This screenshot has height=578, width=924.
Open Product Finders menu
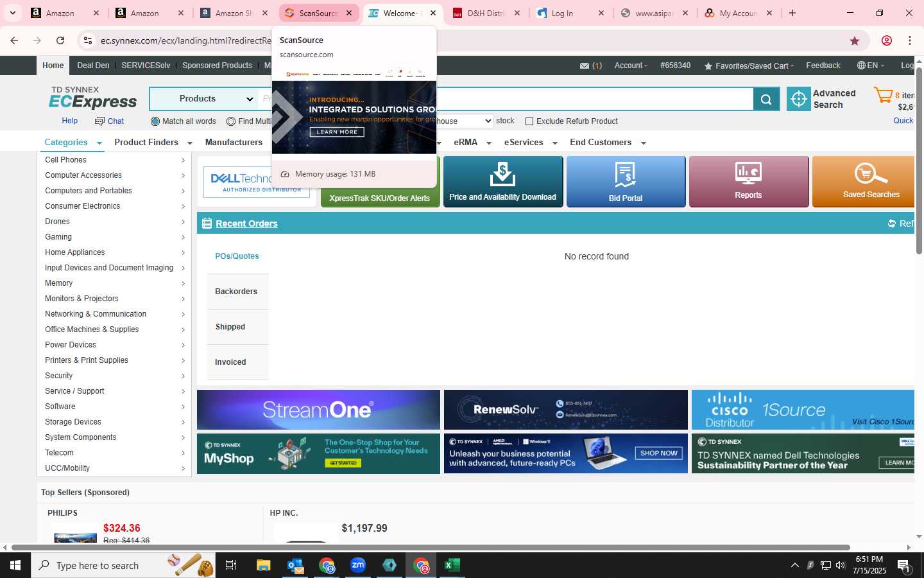(x=151, y=143)
